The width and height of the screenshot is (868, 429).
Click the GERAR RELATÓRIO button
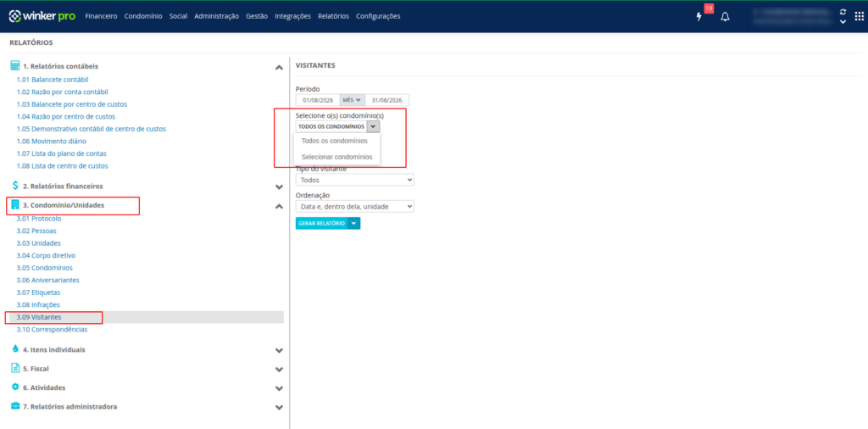point(321,223)
